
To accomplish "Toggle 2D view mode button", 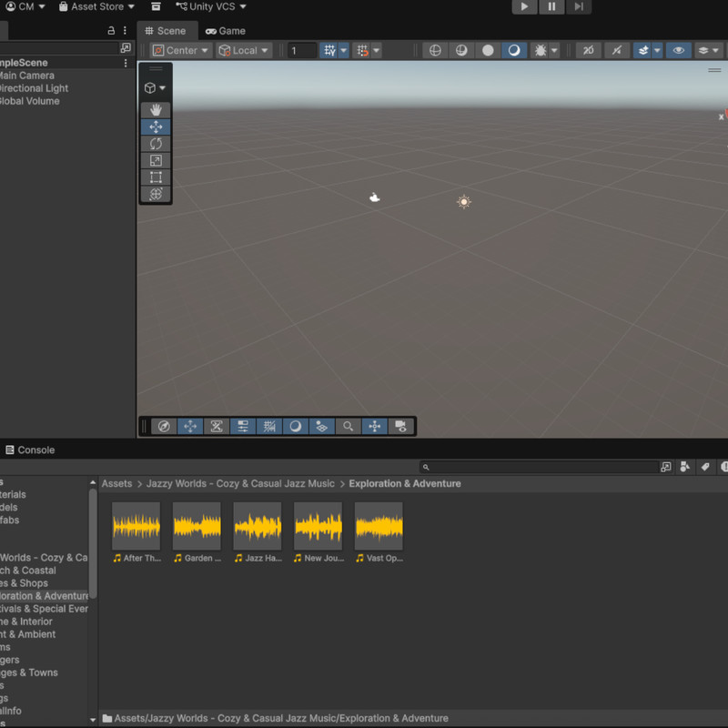I will coord(588,50).
